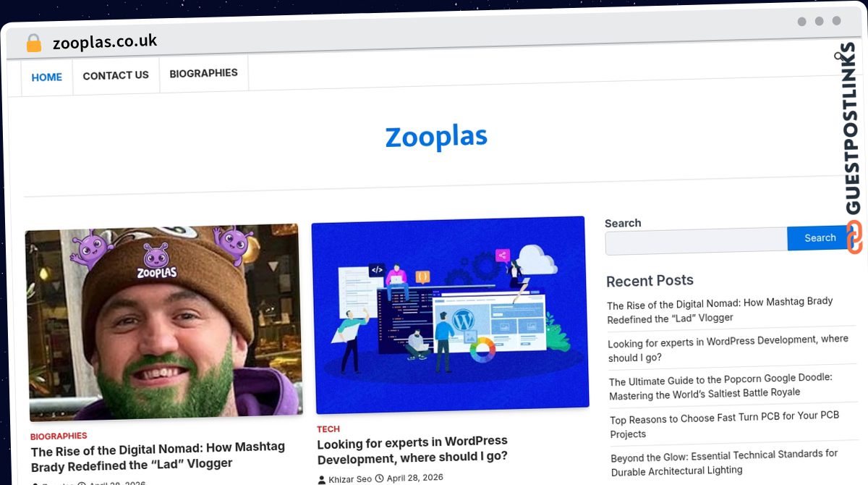868x485 pixels.
Task: Click the sidebar Search input field
Action: point(696,241)
